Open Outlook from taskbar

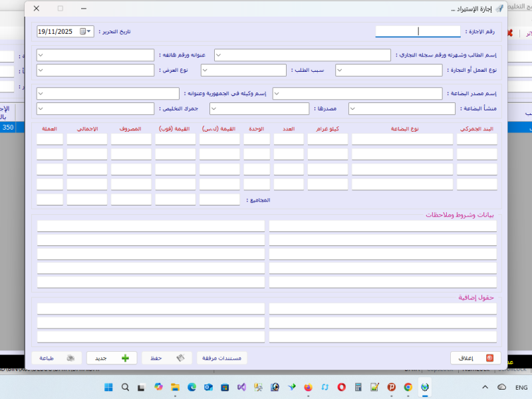[x=208, y=387]
